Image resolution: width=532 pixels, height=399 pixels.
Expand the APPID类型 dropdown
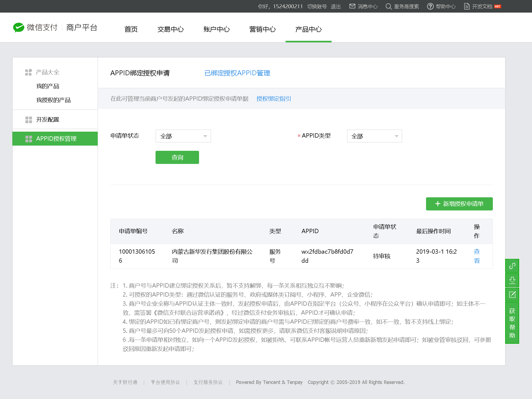click(x=374, y=136)
